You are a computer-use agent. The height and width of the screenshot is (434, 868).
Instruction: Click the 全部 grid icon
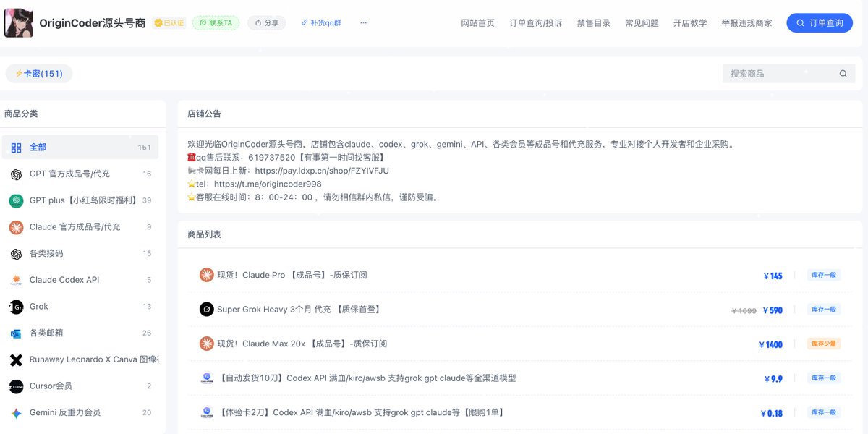pos(16,148)
